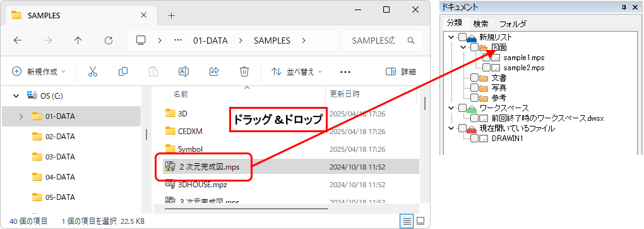
Task: Check the 参考 folder checkbox
Action: click(x=474, y=97)
